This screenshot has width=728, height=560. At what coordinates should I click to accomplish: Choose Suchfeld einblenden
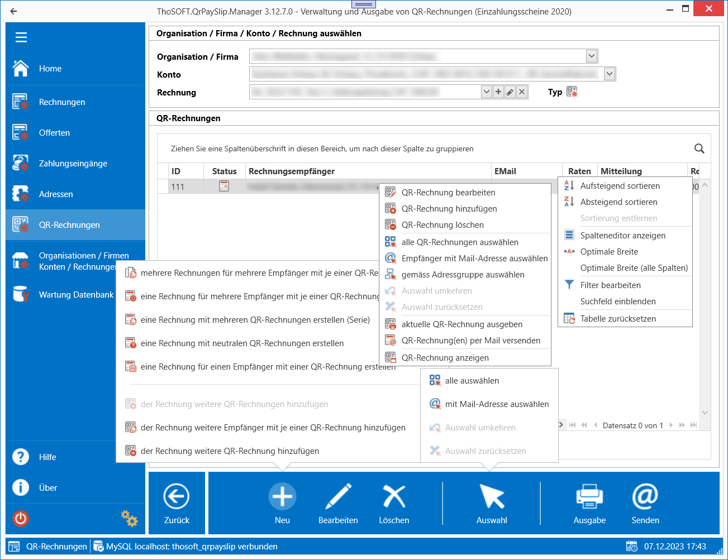click(625, 301)
